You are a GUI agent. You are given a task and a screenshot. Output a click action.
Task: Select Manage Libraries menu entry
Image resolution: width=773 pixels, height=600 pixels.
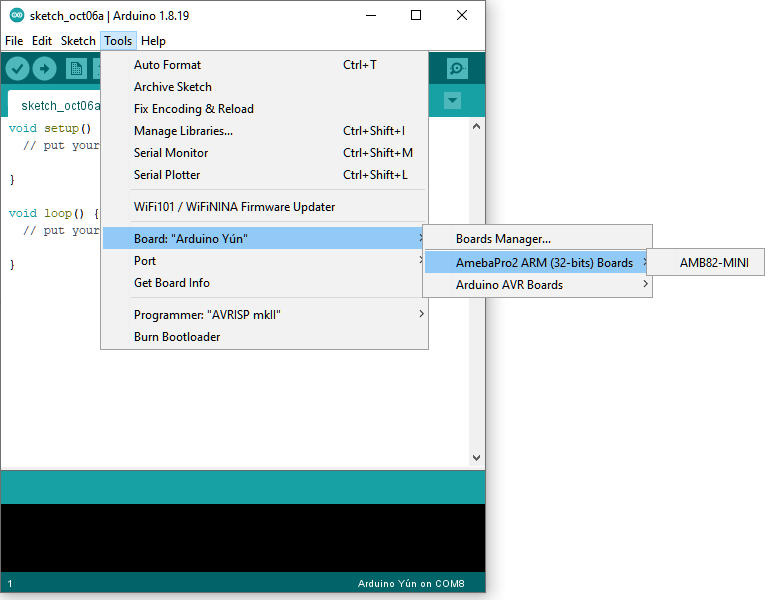click(183, 131)
